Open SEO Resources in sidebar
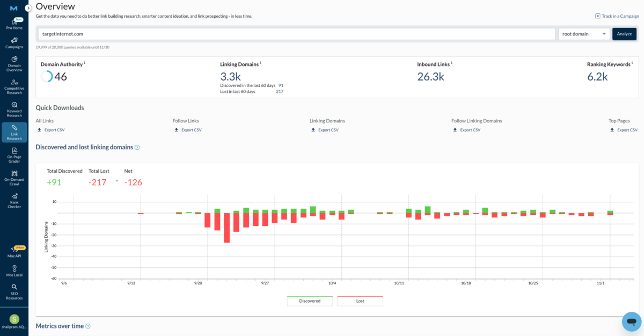Image resolution: width=644 pixels, height=336 pixels. click(x=14, y=291)
